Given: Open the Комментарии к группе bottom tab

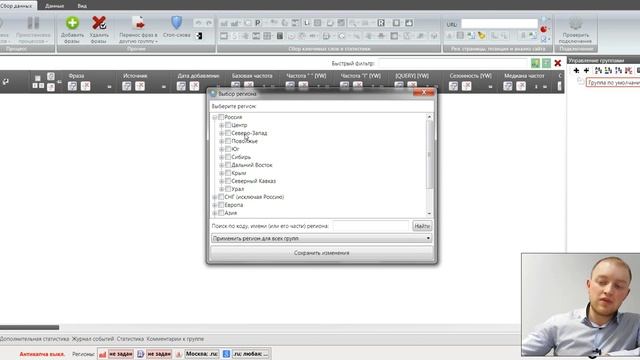Looking at the screenshot, I should [x=175, y=339].
